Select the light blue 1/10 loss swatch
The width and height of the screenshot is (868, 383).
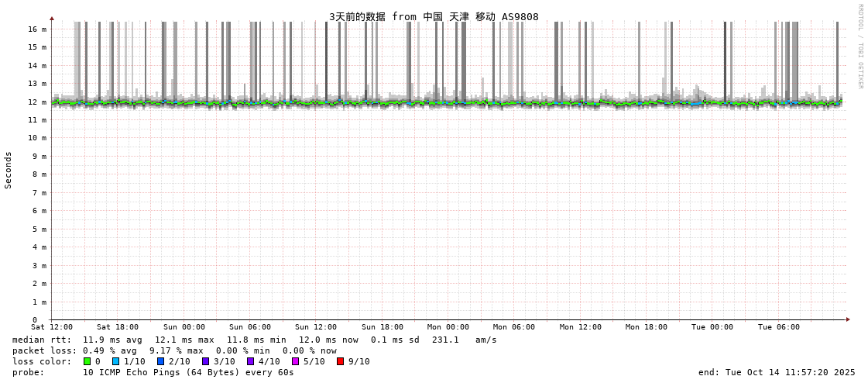(x=115, y=361)
